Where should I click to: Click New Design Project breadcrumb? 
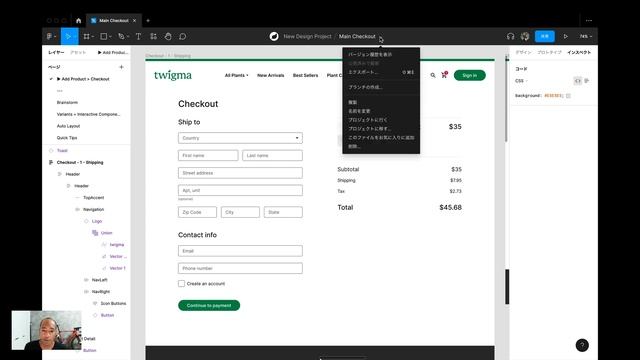point(307,36)
